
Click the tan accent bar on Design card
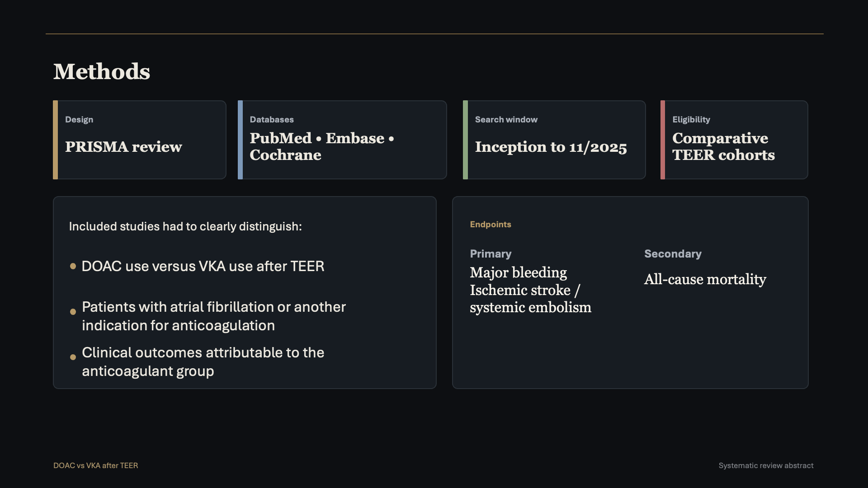click(x=55, y=140)
